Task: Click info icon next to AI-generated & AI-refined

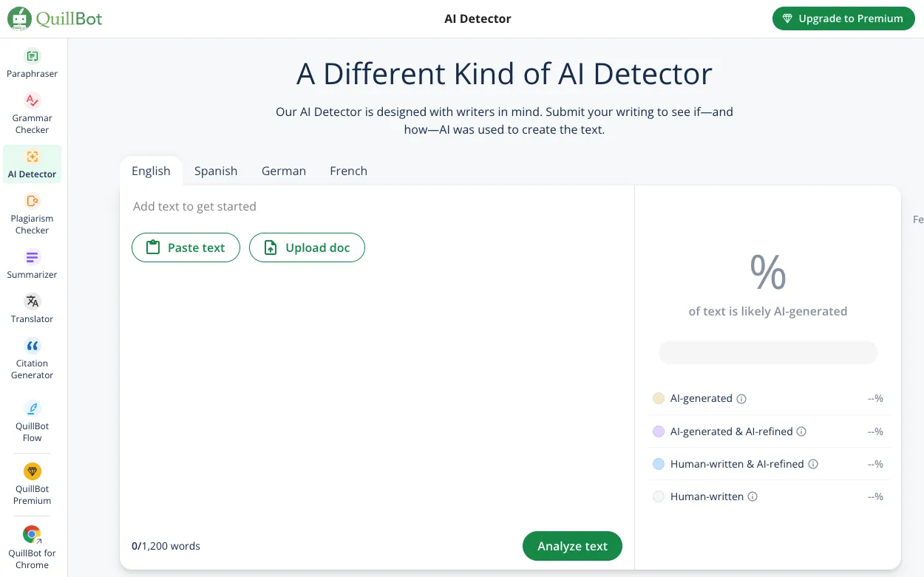Action: pyautogui.click(x=801, y=431)
